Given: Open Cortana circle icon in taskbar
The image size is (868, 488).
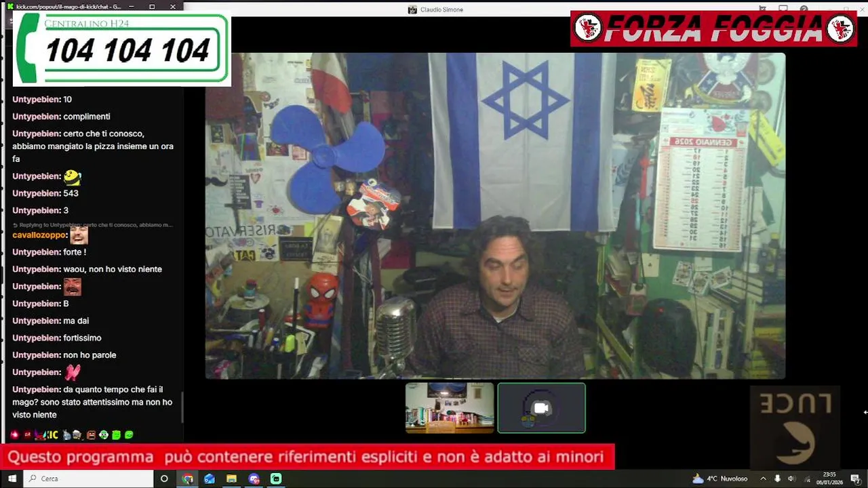Looking at the screenshot, I should point(164,479).
